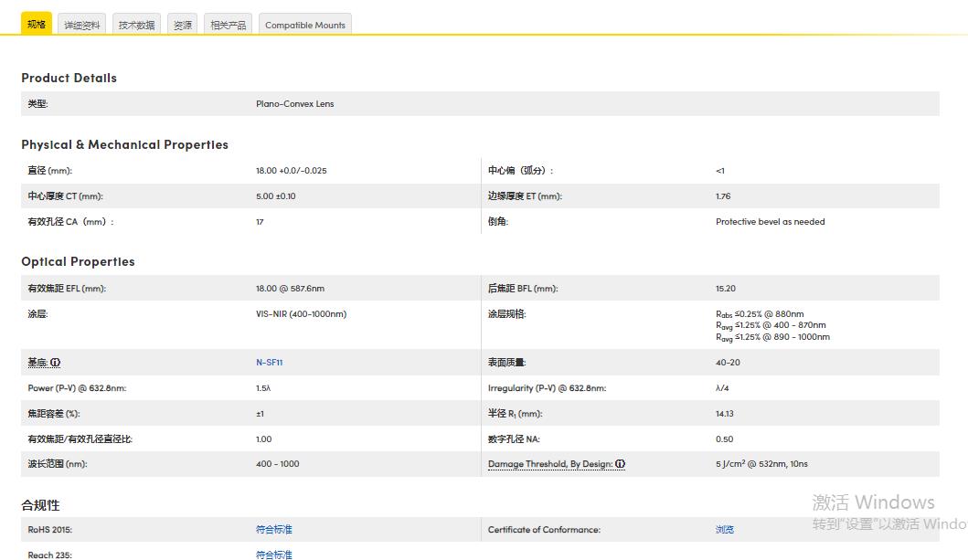
Task: Open the Compatible Mounts tab
Action: point(305,25)
